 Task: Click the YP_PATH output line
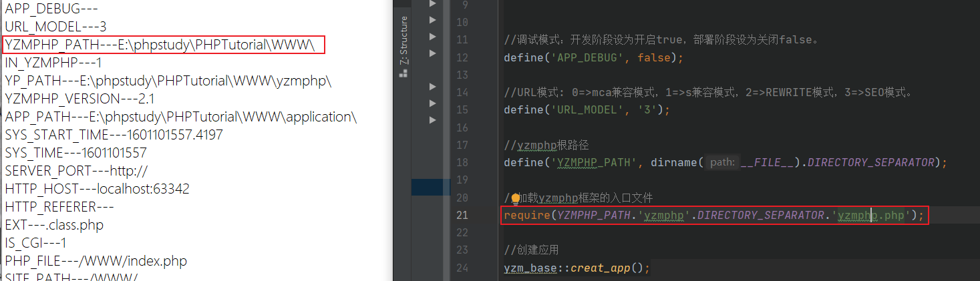(168, 81)
